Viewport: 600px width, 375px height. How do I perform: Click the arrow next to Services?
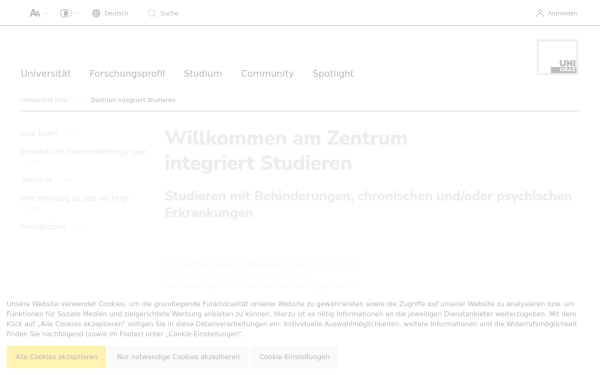pyautogui.click(x=67, y=180)
